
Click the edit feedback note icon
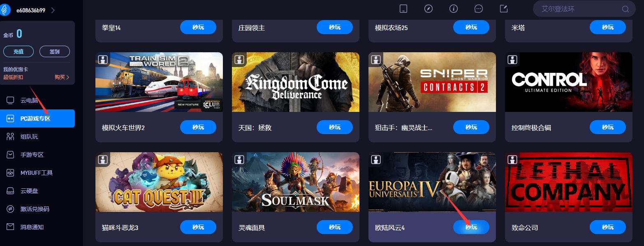(503, 9)
